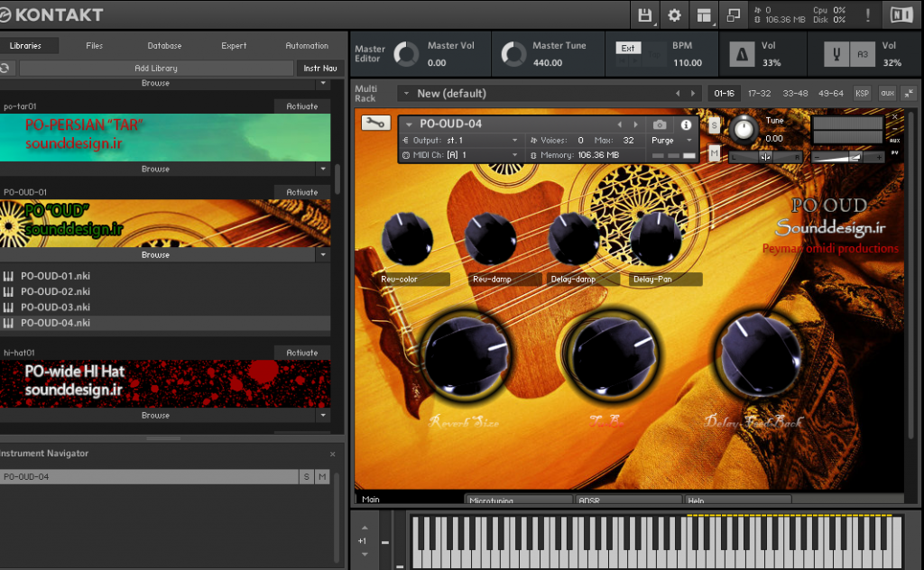The width and height of the screenshot is (924, 570).
Task: Toggle the KSP script button
Action: (x=862, y=93)
